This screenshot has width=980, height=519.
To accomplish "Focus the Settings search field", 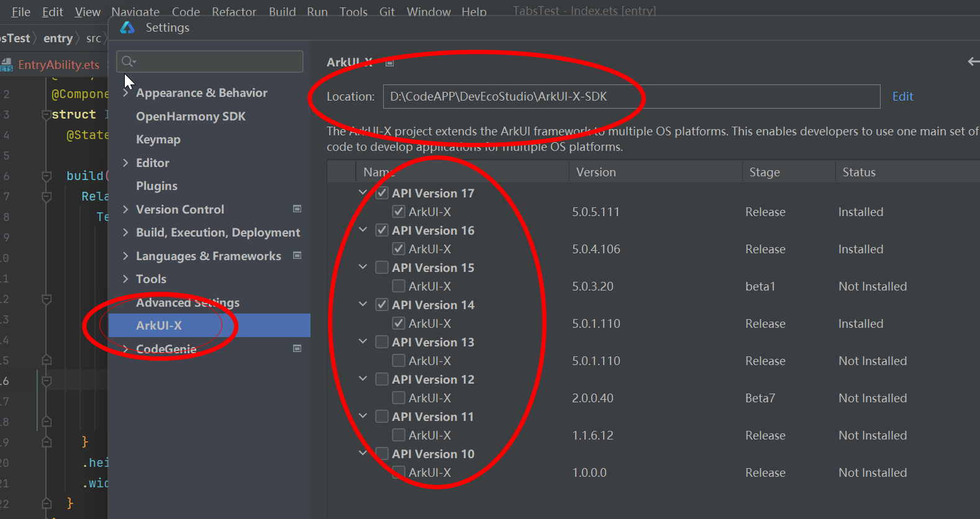I will click(x=210, y=61).
